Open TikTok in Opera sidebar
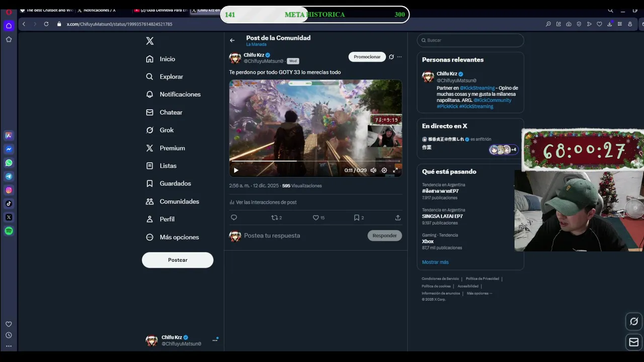The width and height of the screenshot is (644, 362). point(9,204)
